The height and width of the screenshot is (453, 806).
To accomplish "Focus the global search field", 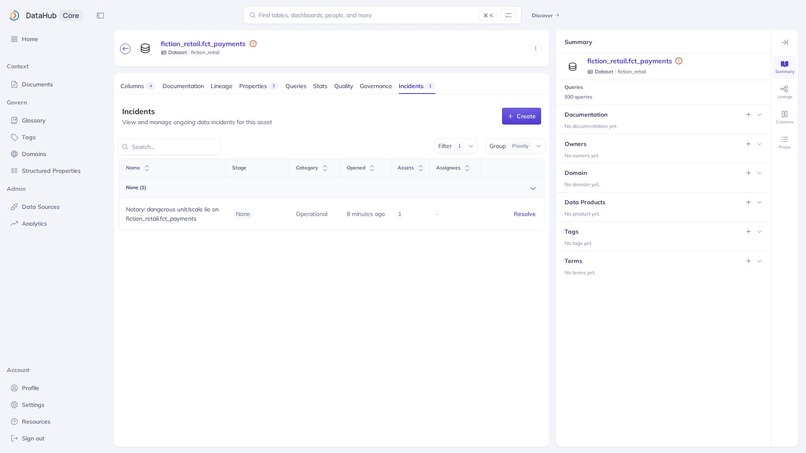I will tap(382, 15).
